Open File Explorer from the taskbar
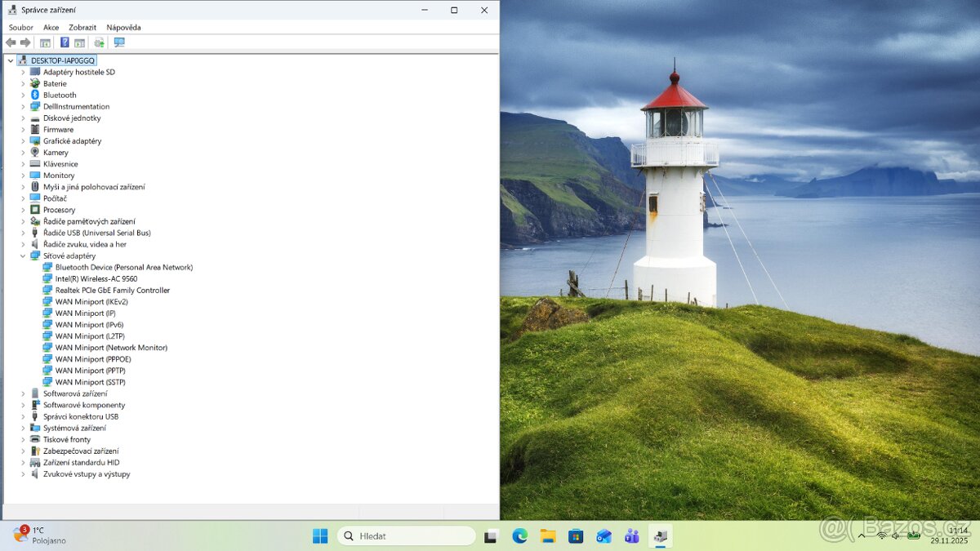This screenshot has width=980, height=551. 547,536
